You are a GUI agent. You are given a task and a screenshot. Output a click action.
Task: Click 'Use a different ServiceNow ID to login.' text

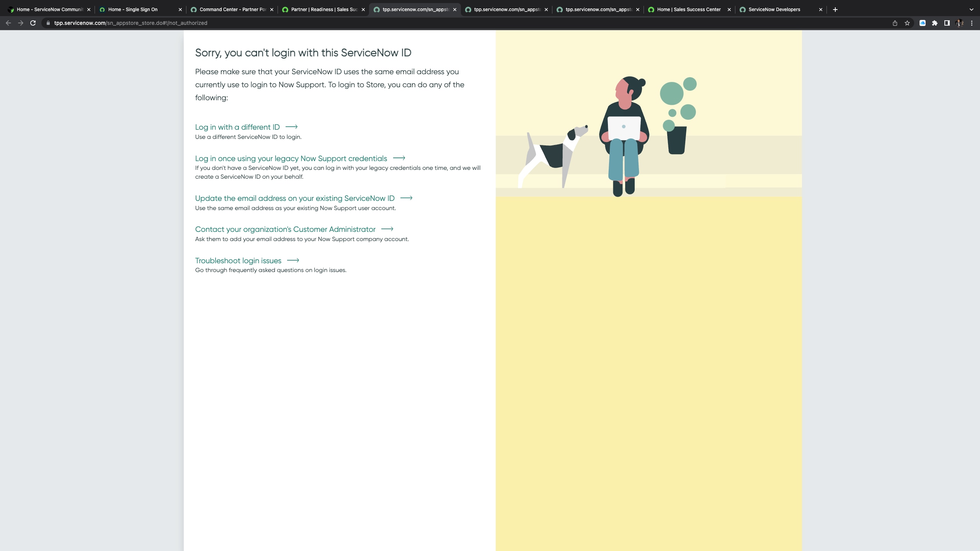(x=248, y=137)
